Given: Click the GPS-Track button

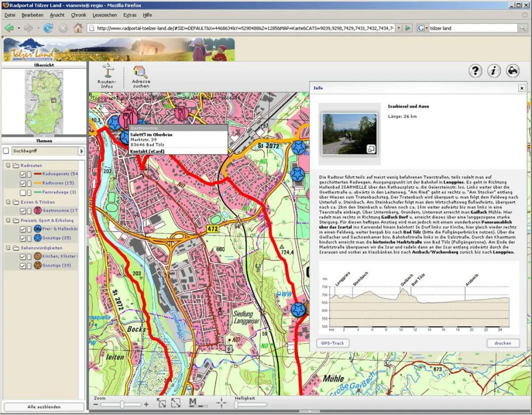Looking at the screenshot, I should 333,343.
